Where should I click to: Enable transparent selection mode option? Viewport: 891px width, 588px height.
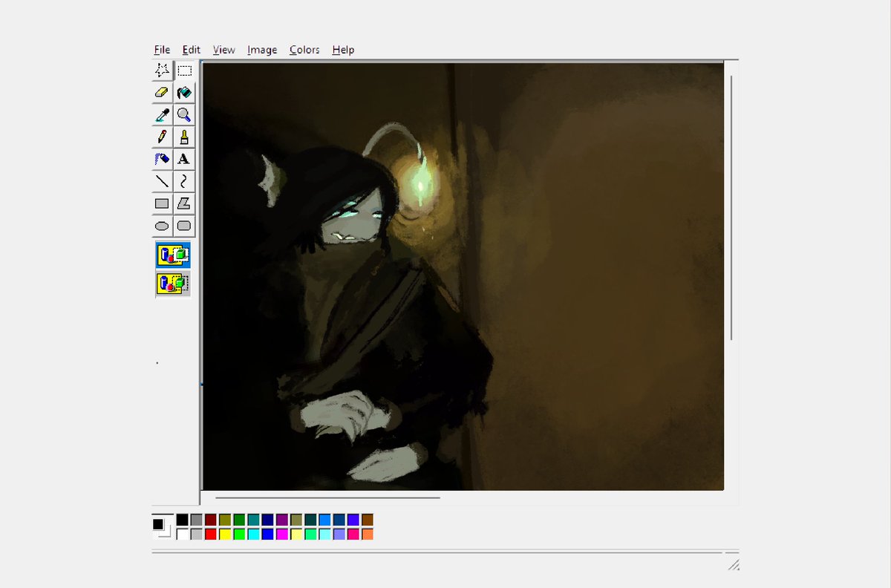[x=173, y=283]
